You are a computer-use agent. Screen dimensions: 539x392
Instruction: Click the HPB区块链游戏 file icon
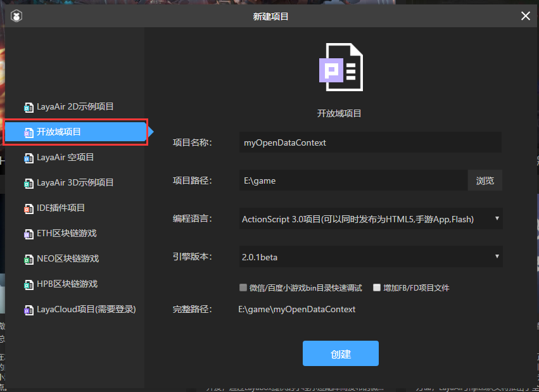click(x=29, y=284)
